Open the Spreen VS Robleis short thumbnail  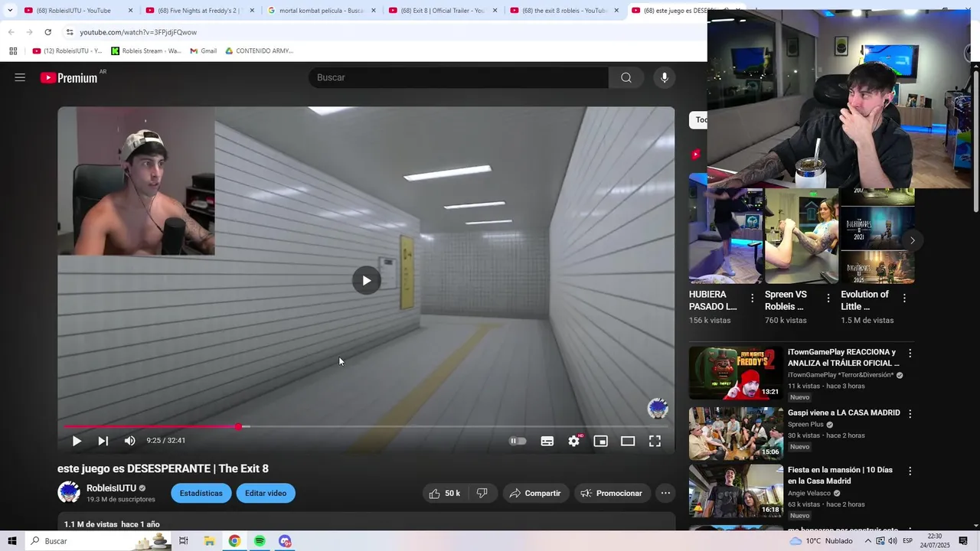click(802, 236)
